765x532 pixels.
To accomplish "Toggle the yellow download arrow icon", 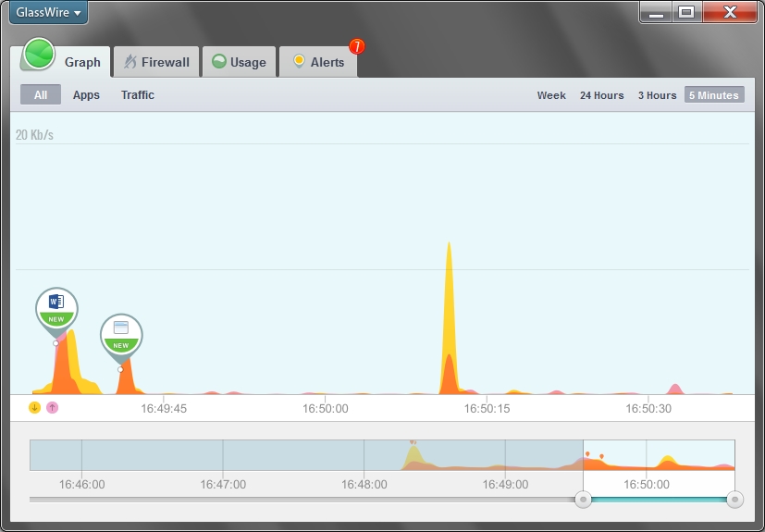I will click(34, 407).
